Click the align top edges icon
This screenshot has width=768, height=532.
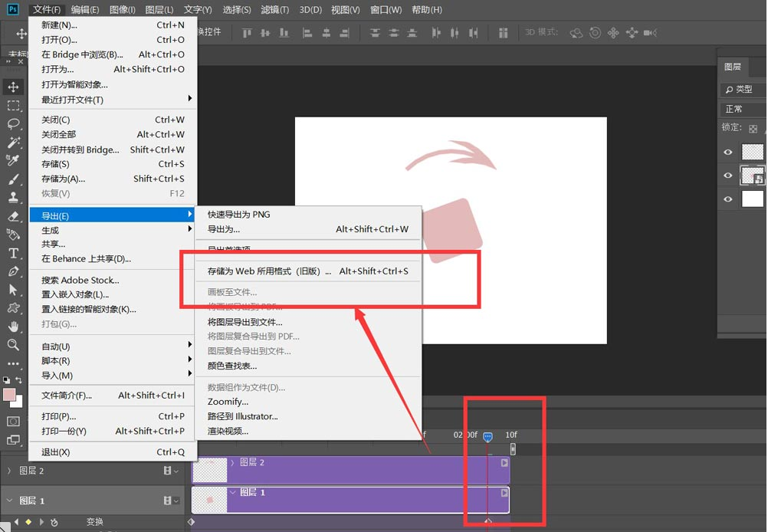247,33
